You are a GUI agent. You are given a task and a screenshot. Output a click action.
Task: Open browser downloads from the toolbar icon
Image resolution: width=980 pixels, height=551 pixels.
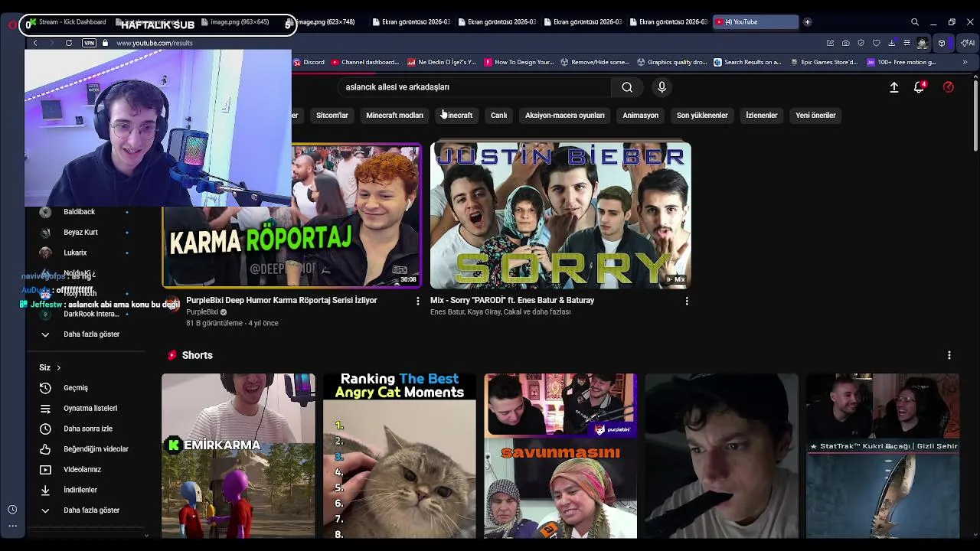click(891, 43)
